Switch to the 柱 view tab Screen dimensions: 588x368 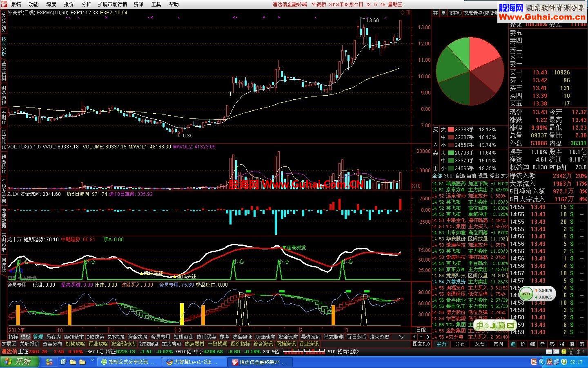pyautogui.click(x=436, y=13)
